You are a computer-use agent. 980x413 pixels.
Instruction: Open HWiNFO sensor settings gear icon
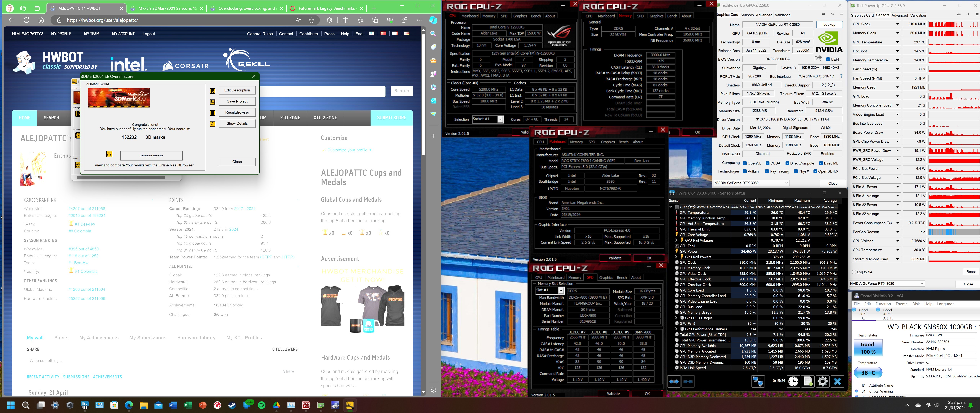pos(822,381)
